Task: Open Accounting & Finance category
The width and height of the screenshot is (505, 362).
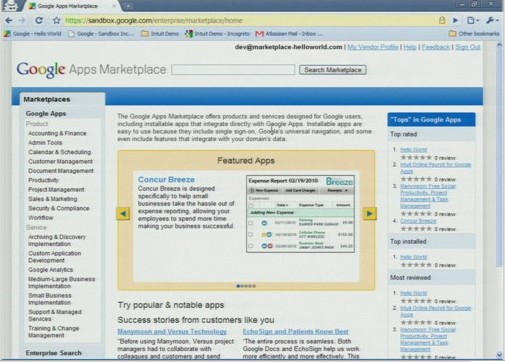Action: (57, 133)
